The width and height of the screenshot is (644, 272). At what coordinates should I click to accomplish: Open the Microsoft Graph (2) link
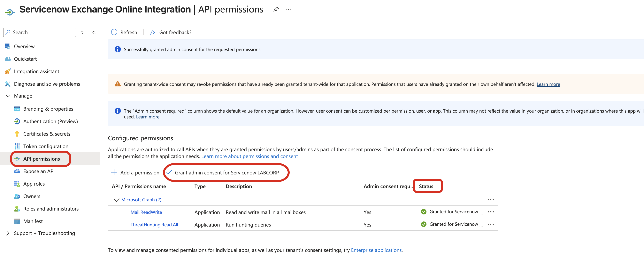(x=141, y=200)
